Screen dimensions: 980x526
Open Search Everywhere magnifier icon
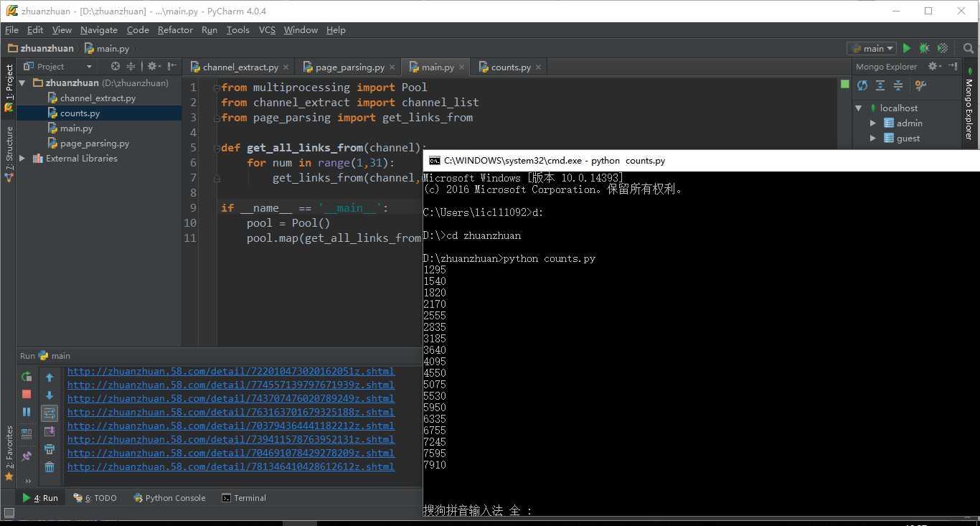969,48
